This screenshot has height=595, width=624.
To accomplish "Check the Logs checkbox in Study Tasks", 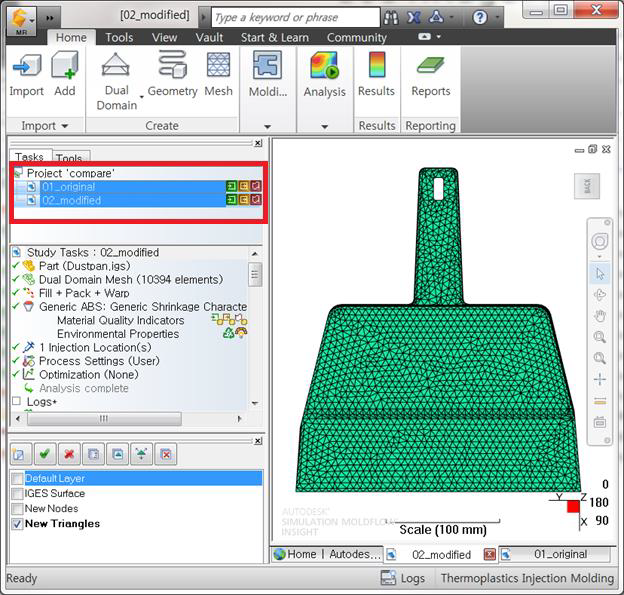I will tap(16, 401).
